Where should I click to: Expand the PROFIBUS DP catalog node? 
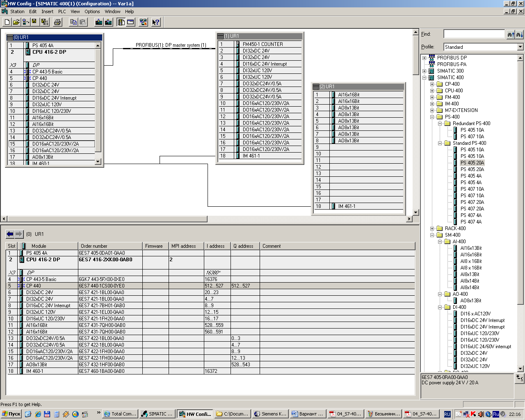tap(425, 58)
